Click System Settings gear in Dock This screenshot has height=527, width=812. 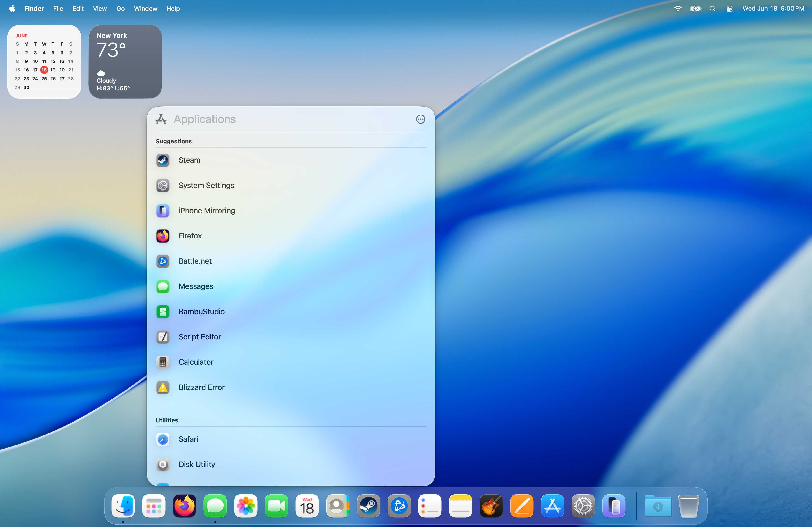tap(584, 506)
